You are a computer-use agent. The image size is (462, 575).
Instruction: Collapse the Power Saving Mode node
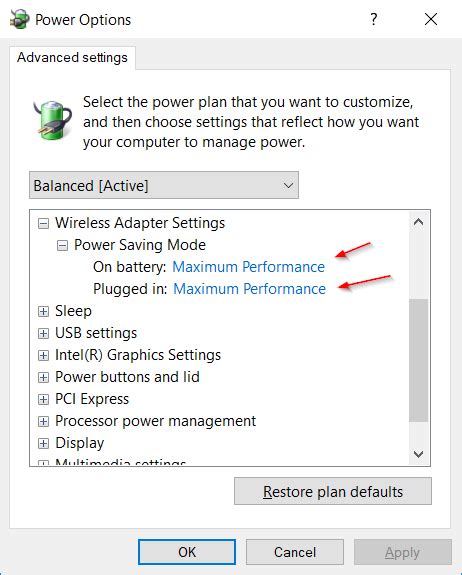(62, 245)
